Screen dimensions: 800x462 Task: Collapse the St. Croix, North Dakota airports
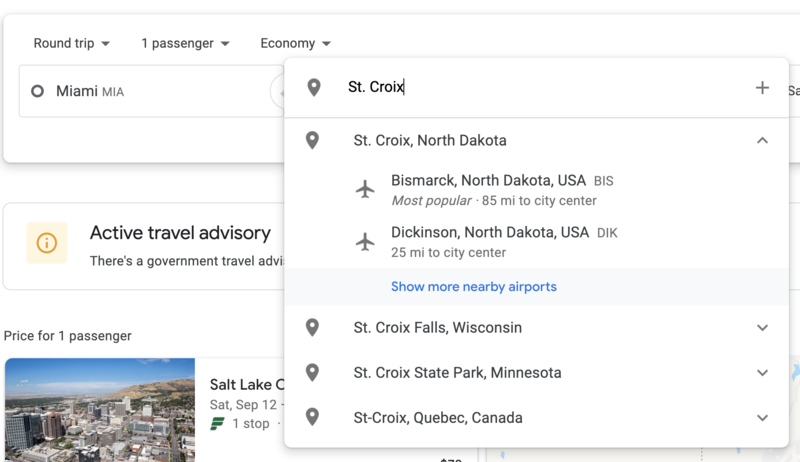click(762, 141)
